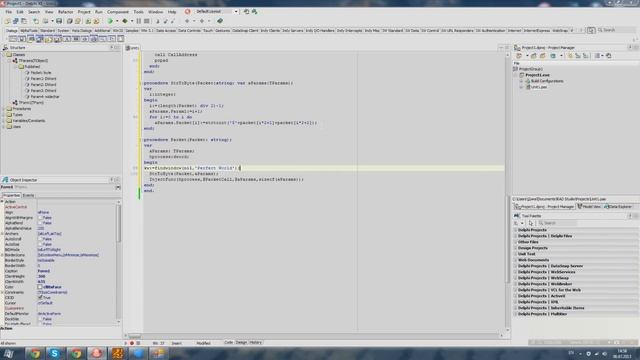Toggle the AutoSize False checkbox
The image size is (640, 360).
(x=40, y=244)
